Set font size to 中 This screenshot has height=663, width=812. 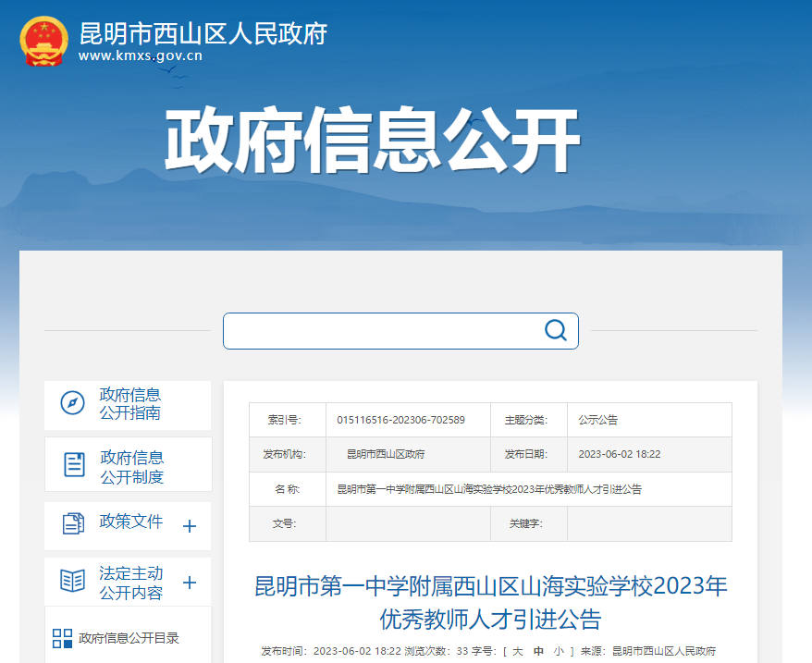[x=538, y=652]
